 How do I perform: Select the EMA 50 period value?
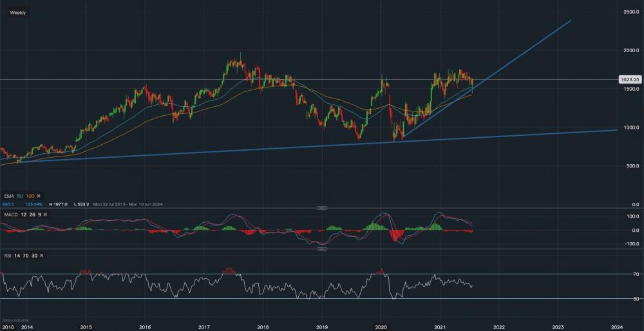point(21,195)
